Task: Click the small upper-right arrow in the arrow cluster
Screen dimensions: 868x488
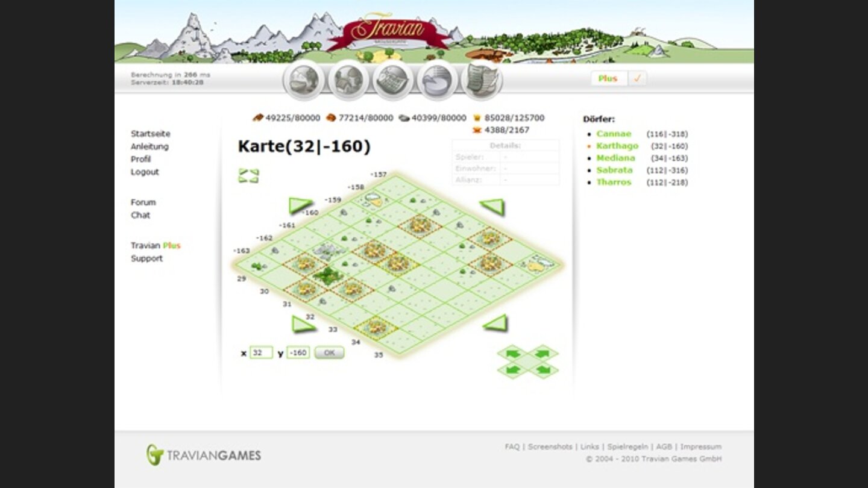Action: [x=543, y=352]
